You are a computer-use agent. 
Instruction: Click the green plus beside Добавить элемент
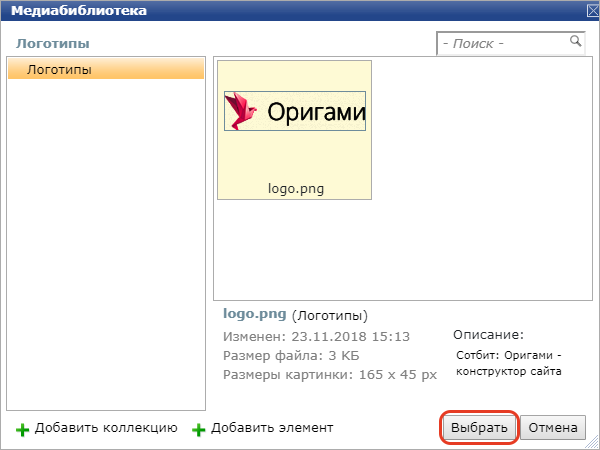(x=199, y=430)
